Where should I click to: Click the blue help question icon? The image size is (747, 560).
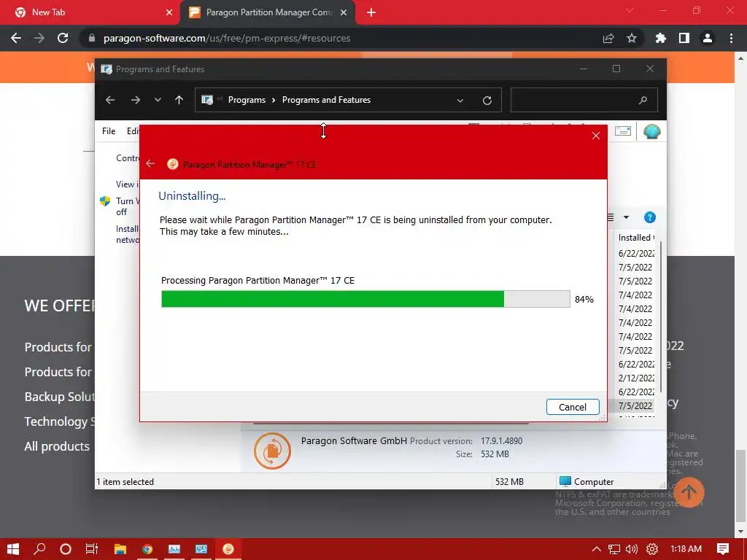click(650, 217)
